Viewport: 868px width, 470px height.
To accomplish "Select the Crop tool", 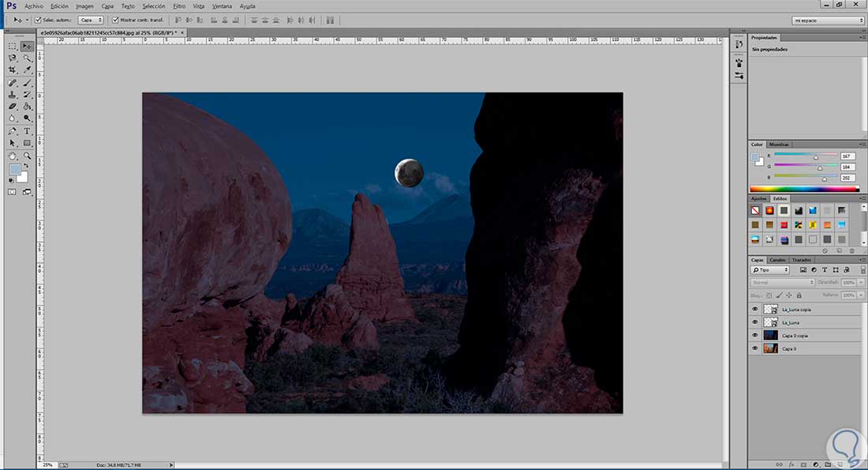I will click(x=12, y=70).
